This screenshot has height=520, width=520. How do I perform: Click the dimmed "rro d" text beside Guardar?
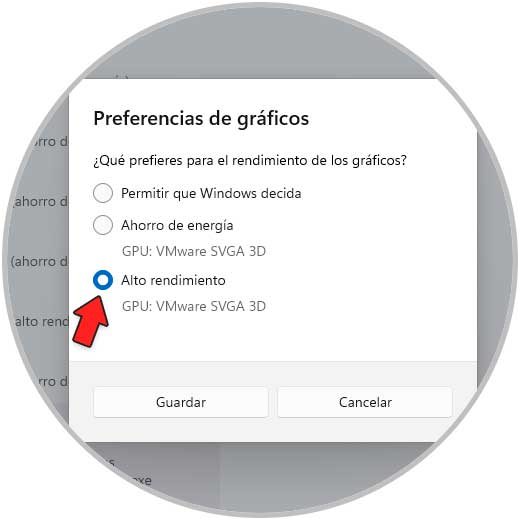pyautogui.click(x=53, y=381)
